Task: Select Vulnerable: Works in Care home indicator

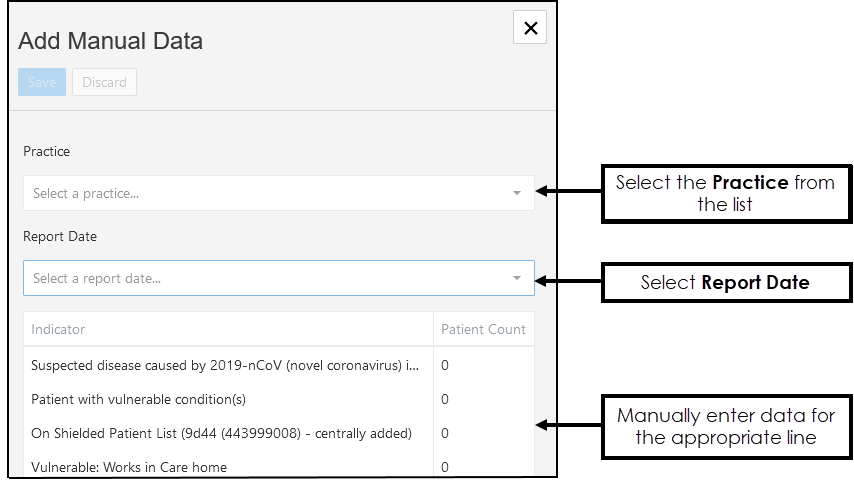Action: (x=129, y=467)
